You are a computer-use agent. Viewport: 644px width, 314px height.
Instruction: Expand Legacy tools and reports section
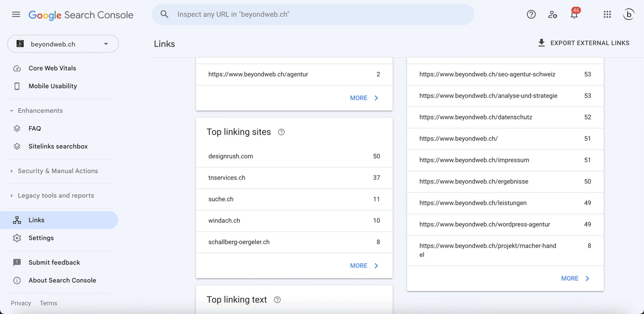click(x=52, y=196)
